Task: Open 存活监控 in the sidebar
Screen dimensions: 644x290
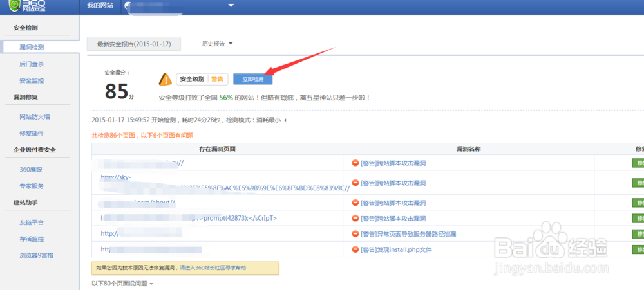Action: pos(32,239)
